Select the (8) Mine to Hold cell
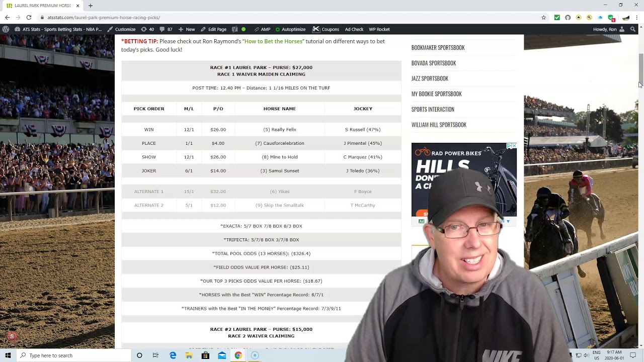This screenshot has width=644, height=362. (x=280, y=157)
